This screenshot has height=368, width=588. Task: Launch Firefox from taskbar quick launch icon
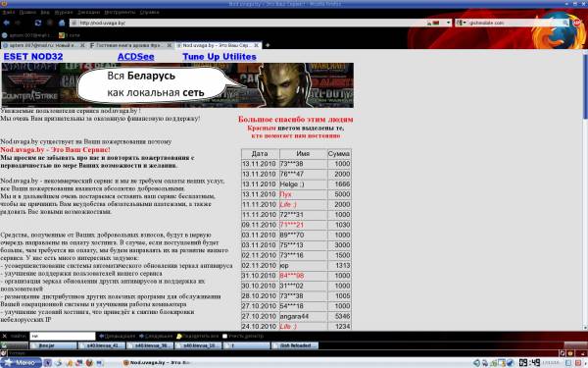pos(89,363)
